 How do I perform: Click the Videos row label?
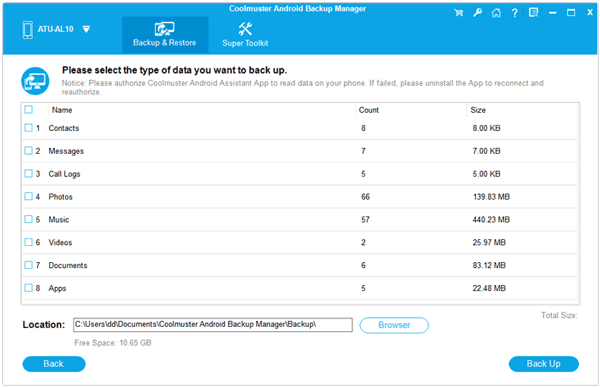tap(60, 242)
